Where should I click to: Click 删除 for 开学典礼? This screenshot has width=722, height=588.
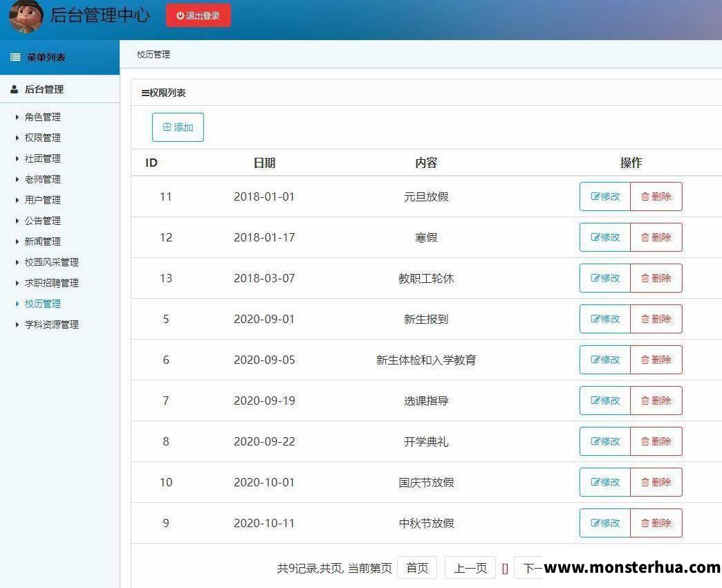(x=656, y=441)
